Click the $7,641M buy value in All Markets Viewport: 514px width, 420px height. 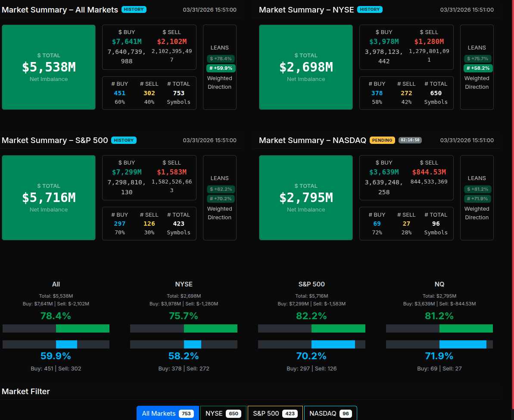[x=127, y=41]
